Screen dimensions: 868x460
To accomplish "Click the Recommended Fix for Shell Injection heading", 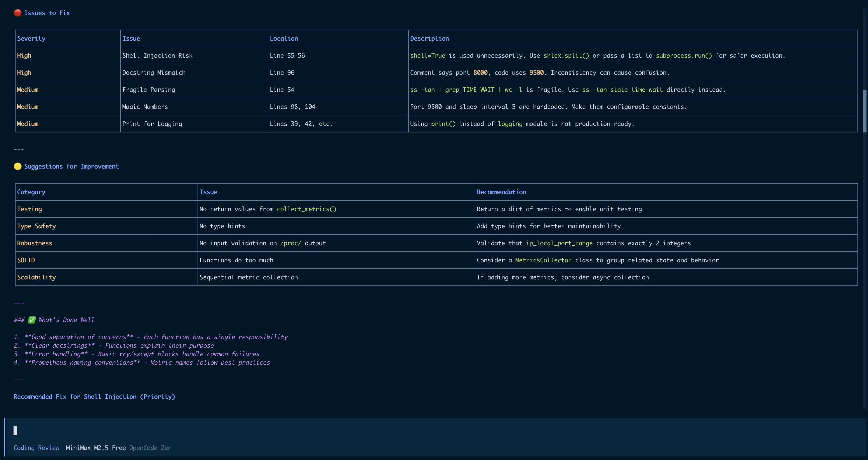I will coord(94,397).
